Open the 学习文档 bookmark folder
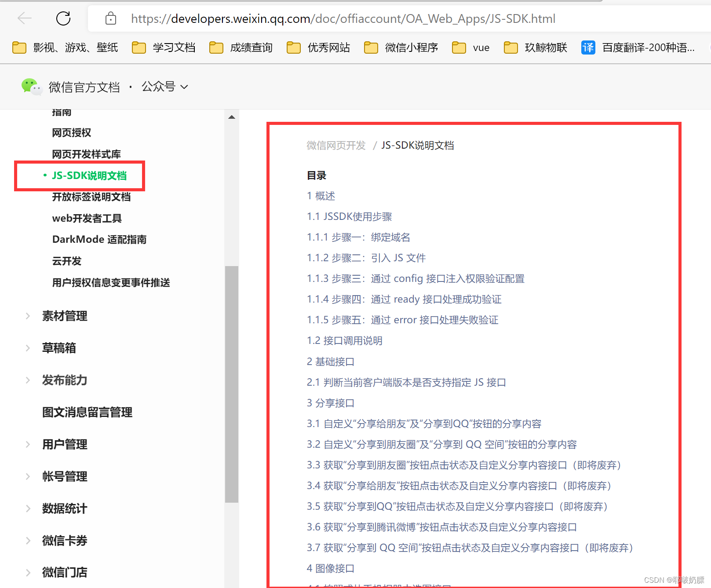This screenshot has height=588, width=711. point(164,47)
